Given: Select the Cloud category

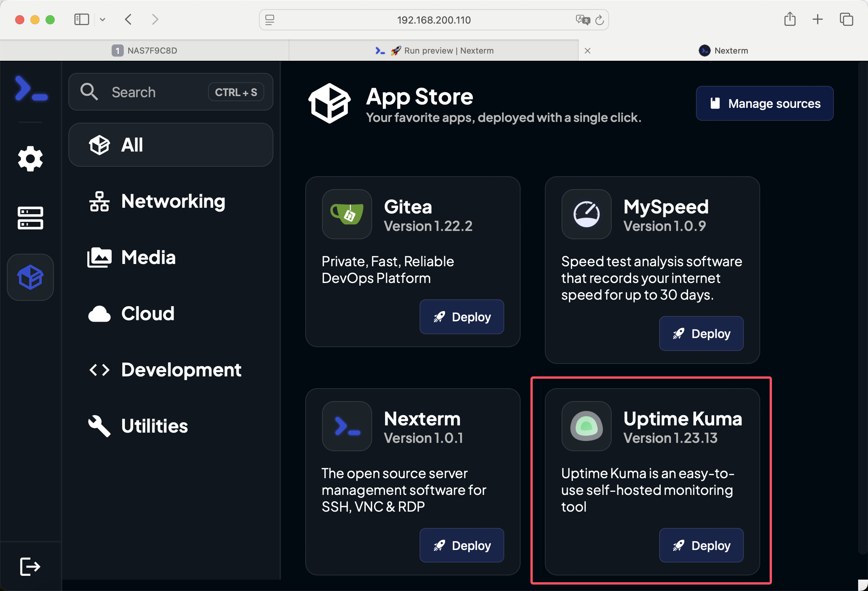Looking at the screenshot, I should pos(171,313).
